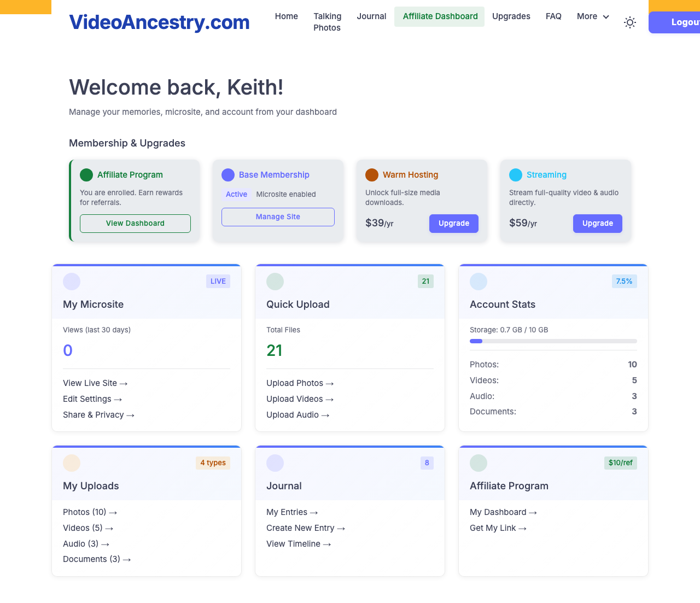This screenshot has width=700, height=603.
Task: Click the orange Warm Hosting icon
Action: click(x=372, y=175)
